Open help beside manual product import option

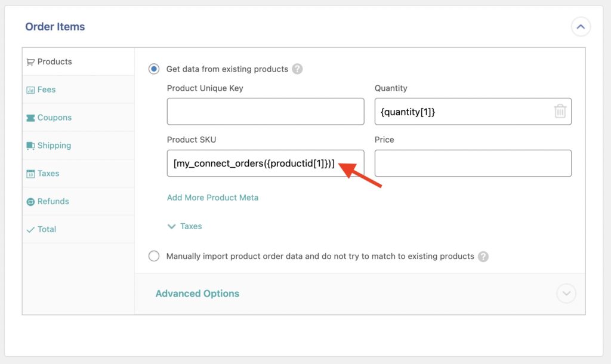pos(483,256)
